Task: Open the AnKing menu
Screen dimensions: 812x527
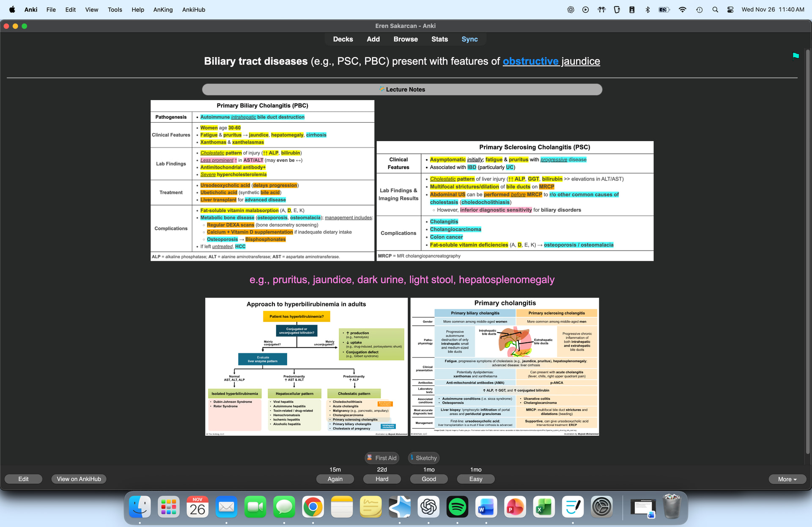Action: (163, 9)
